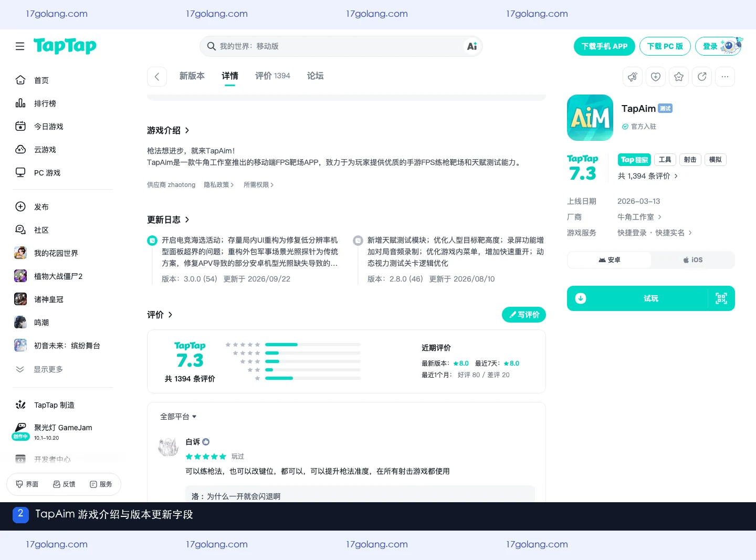The height and width of the screenshot is (560, 756).
Task: Open 所需权限 link
Action: (x=259, y=185)
